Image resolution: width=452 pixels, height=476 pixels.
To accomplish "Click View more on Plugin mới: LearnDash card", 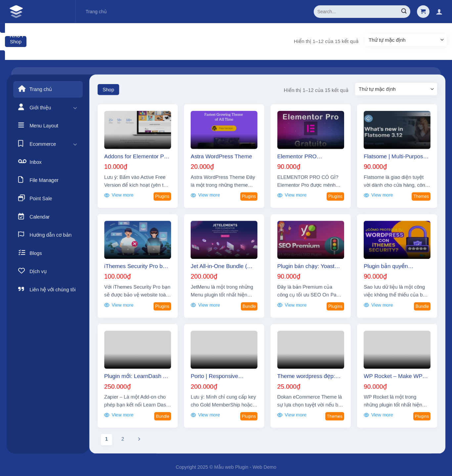I will click(x=122, y=415).
